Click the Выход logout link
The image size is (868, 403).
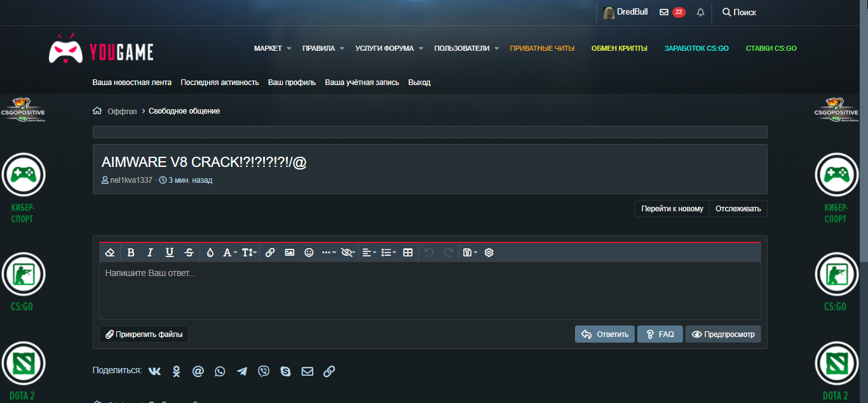pyautogui.click(x=419, y=83)
